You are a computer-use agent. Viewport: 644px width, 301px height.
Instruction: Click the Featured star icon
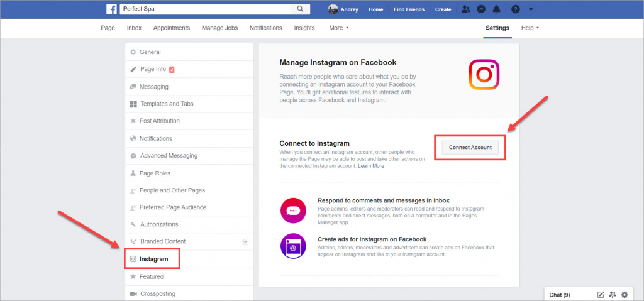[133, 276]
